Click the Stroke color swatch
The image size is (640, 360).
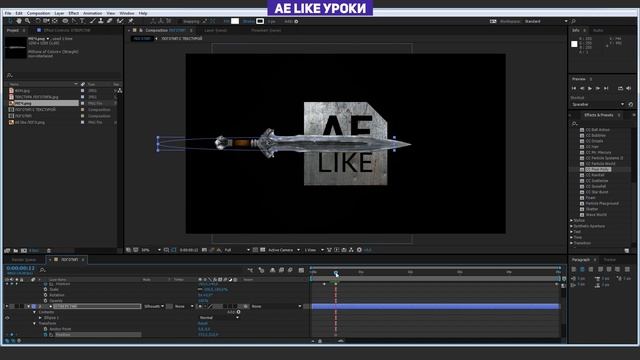pyautogui.click(x=260, y=21)
